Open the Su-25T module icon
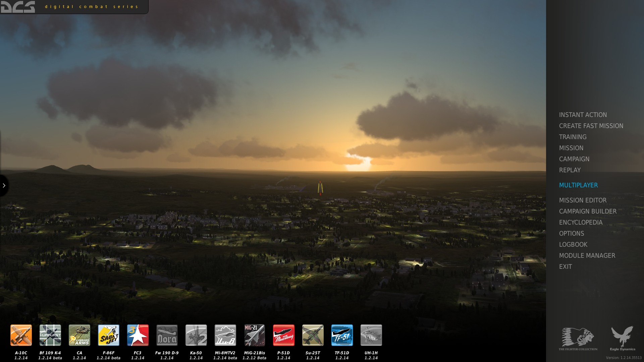 pyautogui.click(x=313, y=335)
